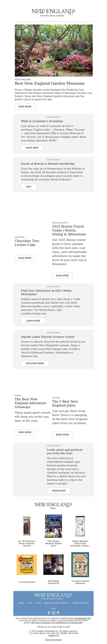
Task: Click the New England logo at top
Action: [53, 12]
